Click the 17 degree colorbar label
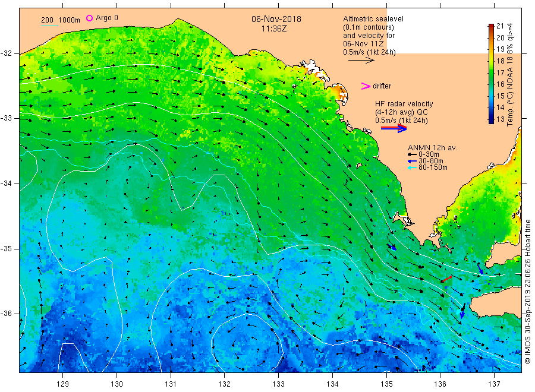The image size is (535, 392). click(500, 72)
